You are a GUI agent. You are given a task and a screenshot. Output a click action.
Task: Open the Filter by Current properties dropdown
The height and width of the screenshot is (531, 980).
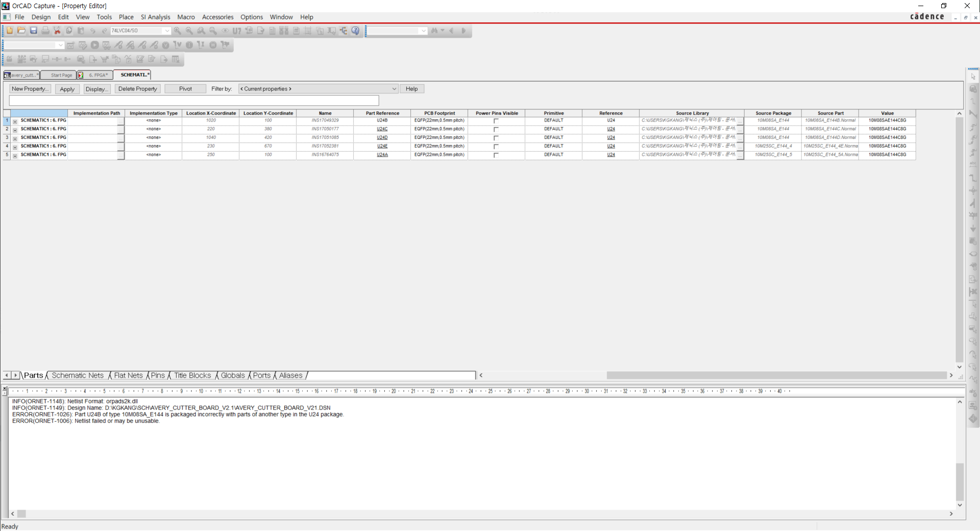point(394,89)
